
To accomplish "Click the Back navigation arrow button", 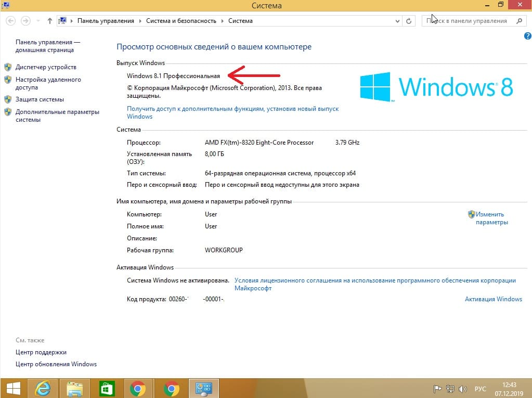I will 11,21.
